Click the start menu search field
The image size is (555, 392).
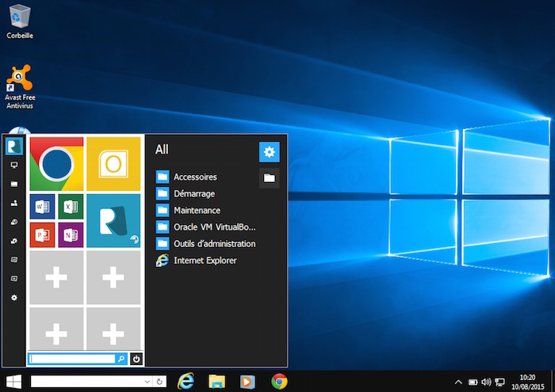71,359
